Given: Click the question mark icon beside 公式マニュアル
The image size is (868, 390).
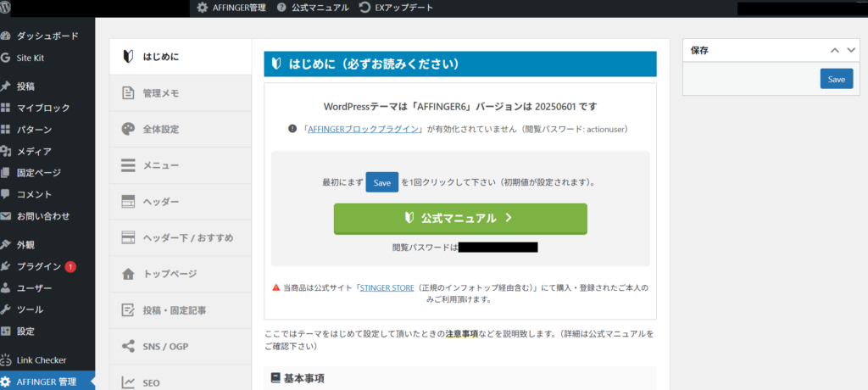Looking at the screenshot, I should click(x=281, y=8).
